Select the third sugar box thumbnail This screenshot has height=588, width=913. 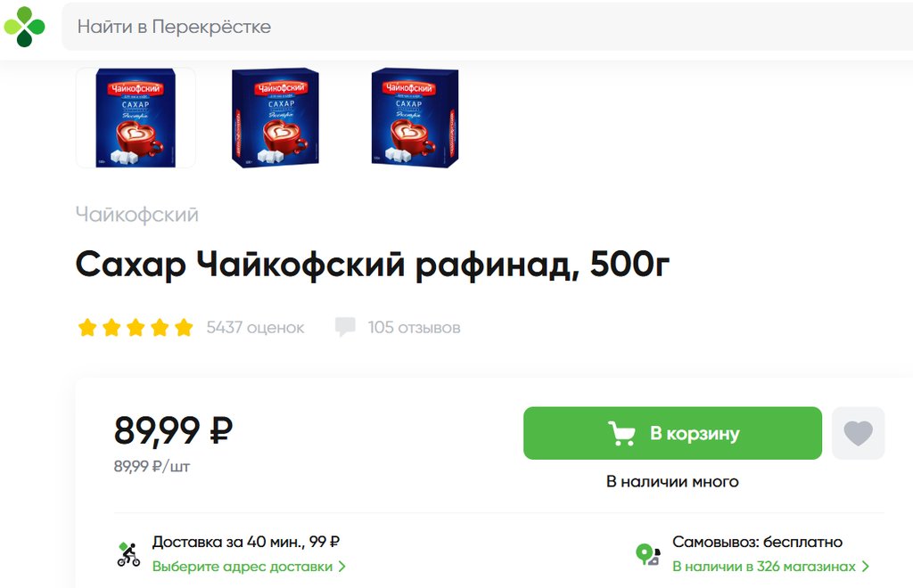(x=415, y=118)
